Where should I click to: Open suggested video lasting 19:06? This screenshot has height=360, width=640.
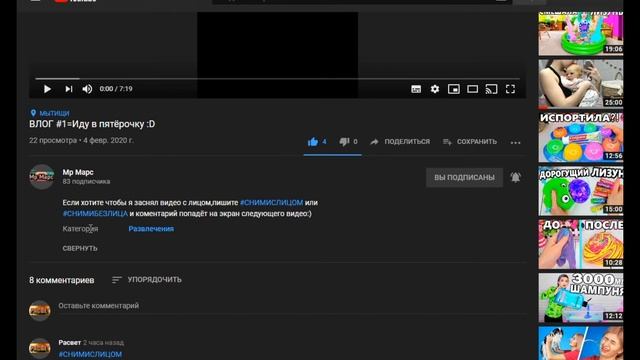click(581, 34)
